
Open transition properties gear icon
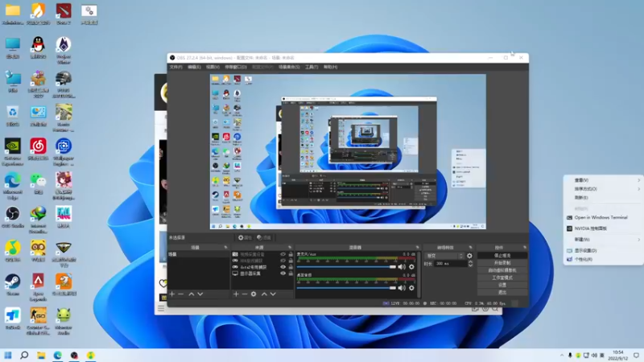pos(469,256)
